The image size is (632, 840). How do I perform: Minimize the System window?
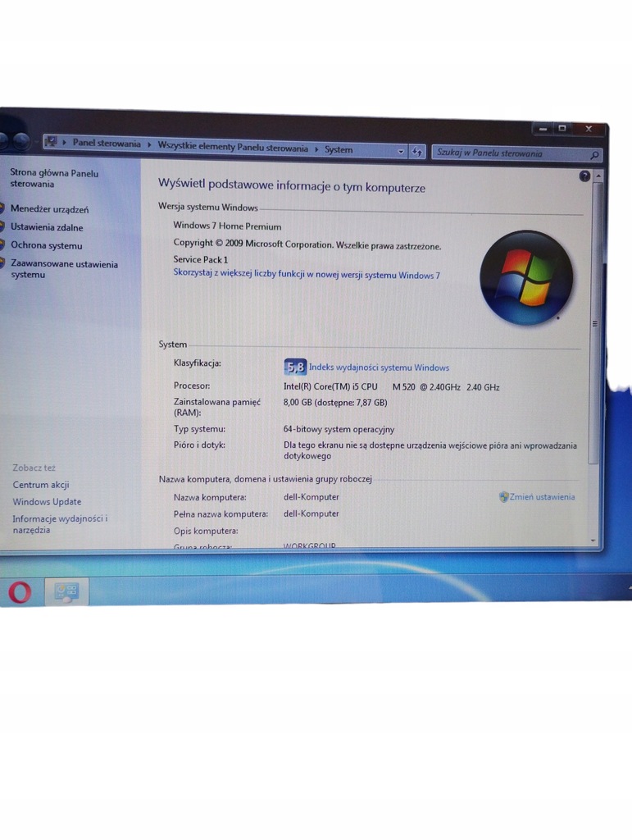543,129
